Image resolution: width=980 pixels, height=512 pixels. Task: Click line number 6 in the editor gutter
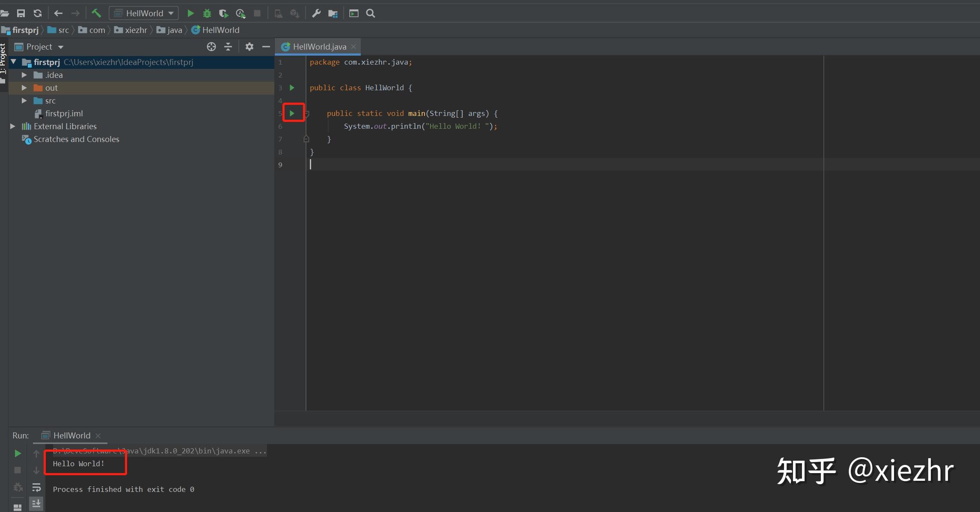point(280,126)
